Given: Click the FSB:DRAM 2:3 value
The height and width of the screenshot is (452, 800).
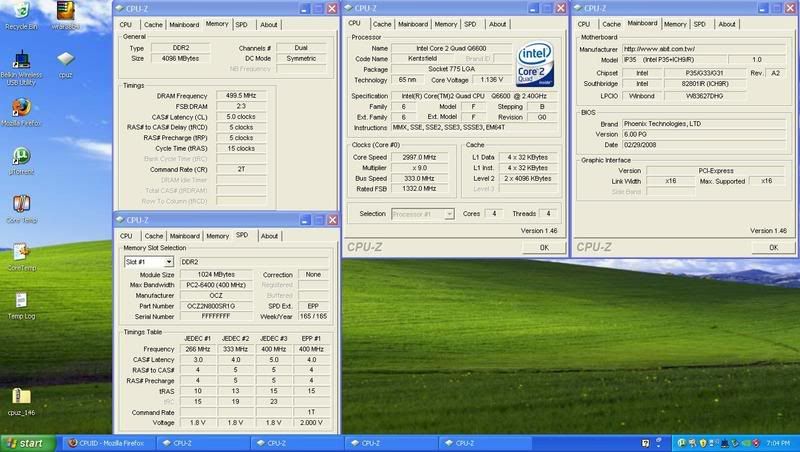Looking at the screenshot, I should [x=241, y=106].
